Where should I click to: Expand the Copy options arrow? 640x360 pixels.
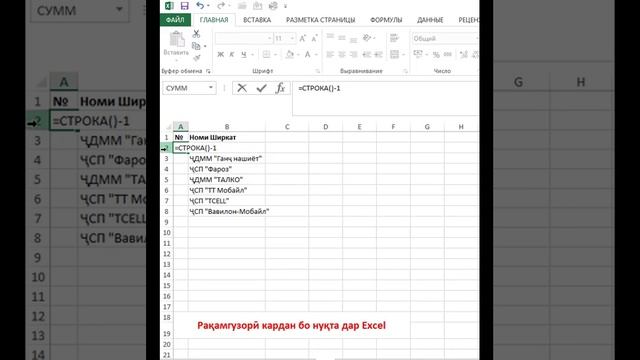pos(204,46)
